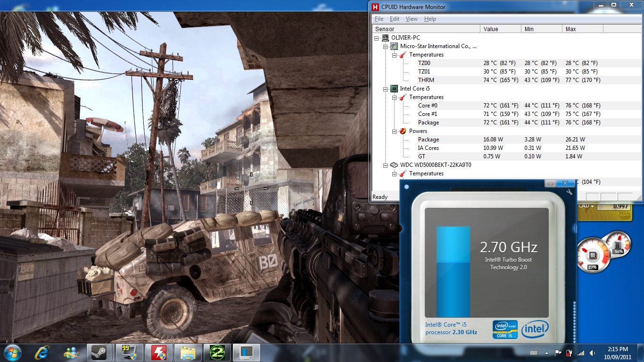Screen dimensions: 644x362
Task: Open the red lightning bolt taskbar app
Action: 158,353
